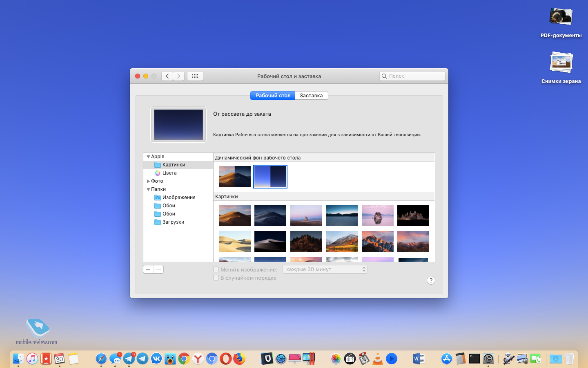Expand the Фото group disclosure triangle
Screen dimensions: 588x368
[148, 181]
